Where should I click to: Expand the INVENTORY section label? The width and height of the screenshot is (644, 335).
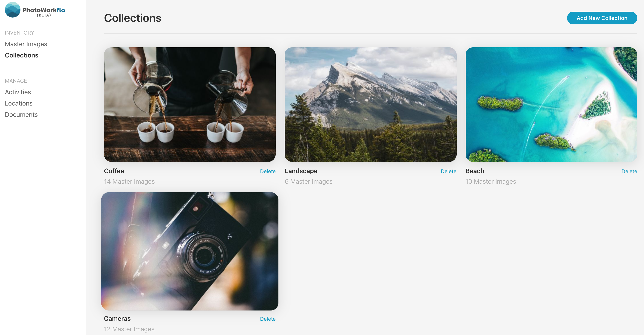(19, 32)
